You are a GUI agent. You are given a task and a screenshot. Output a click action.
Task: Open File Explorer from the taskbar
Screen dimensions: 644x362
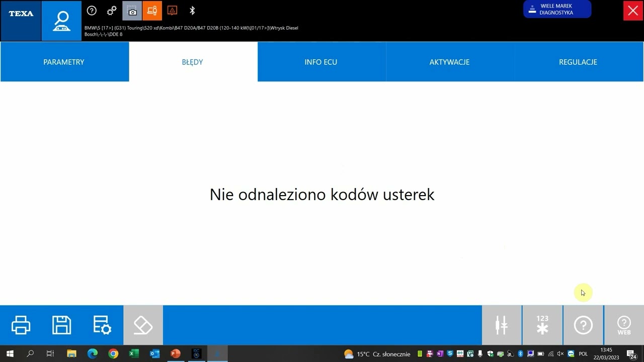[x=71, y=354]
